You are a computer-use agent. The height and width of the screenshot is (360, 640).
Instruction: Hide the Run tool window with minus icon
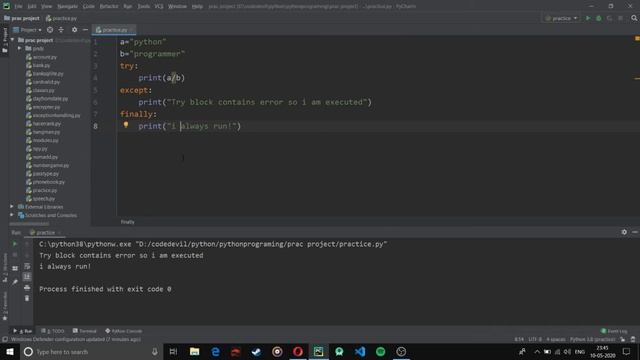tap(635, 232)
